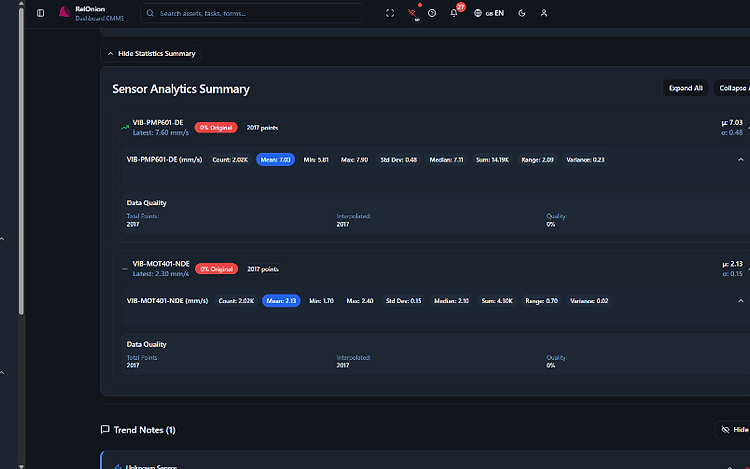The width and height of the screenshot is (750, 469).
Task: Click the scrollbar down arrow
Action: (x=21, y=466)
